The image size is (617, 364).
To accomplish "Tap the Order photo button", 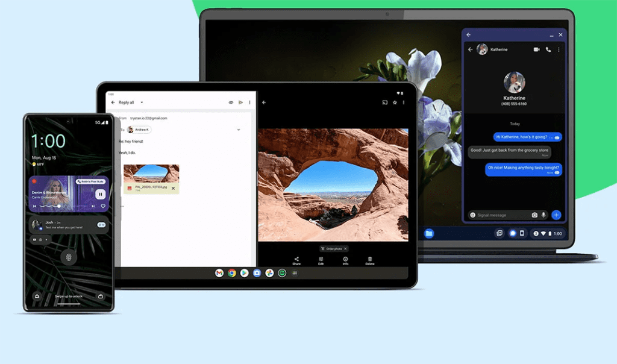I will 333,248.
